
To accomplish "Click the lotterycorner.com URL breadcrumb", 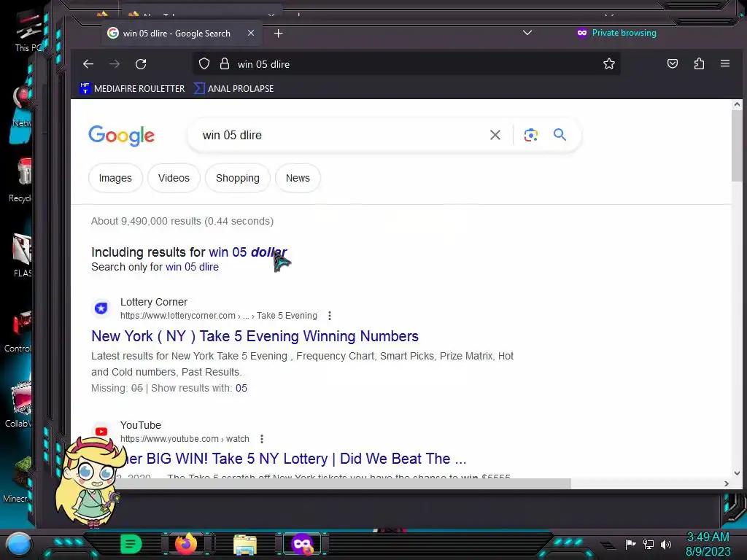I will [219, 316].
